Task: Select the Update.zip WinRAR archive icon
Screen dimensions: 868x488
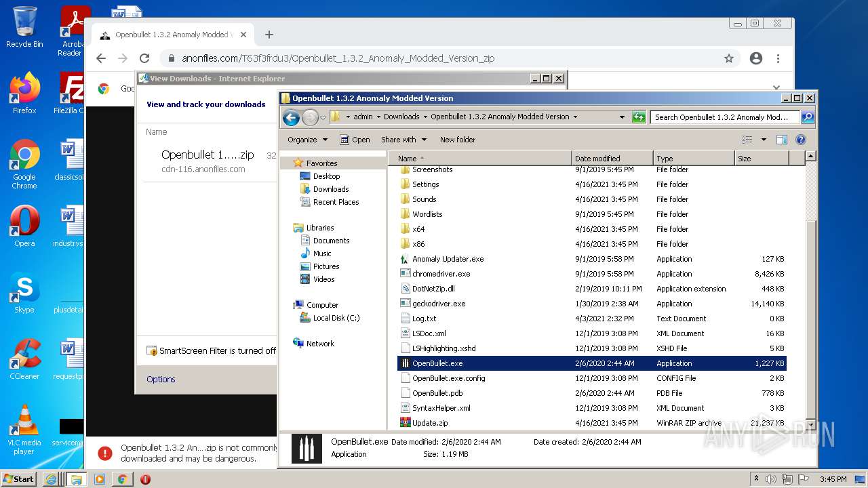Action: click(x=406, y=423)
